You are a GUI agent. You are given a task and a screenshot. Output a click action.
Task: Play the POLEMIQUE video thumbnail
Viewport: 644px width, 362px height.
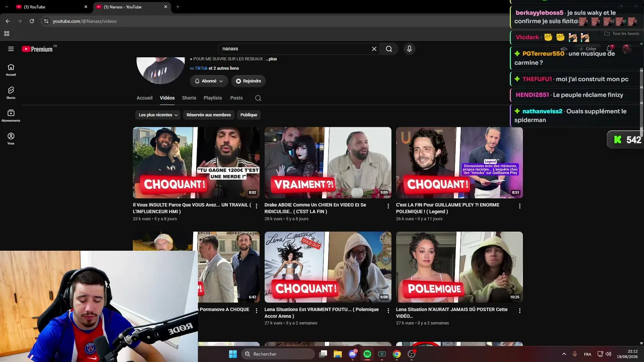pos(459,267)
